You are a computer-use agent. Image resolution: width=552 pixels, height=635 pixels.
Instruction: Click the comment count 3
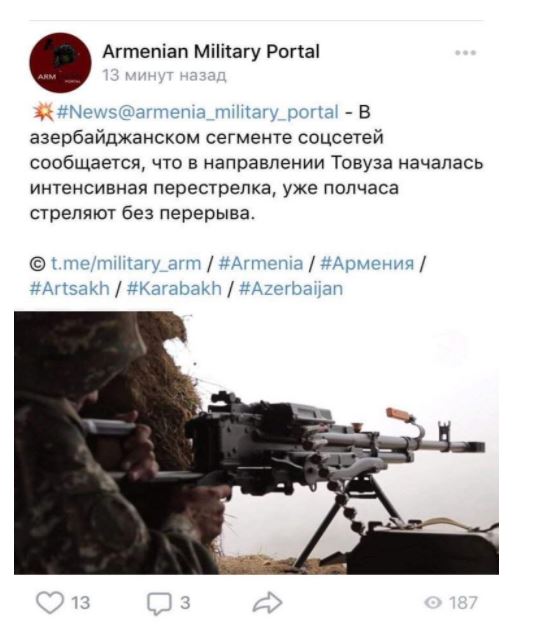pos(185,603)
